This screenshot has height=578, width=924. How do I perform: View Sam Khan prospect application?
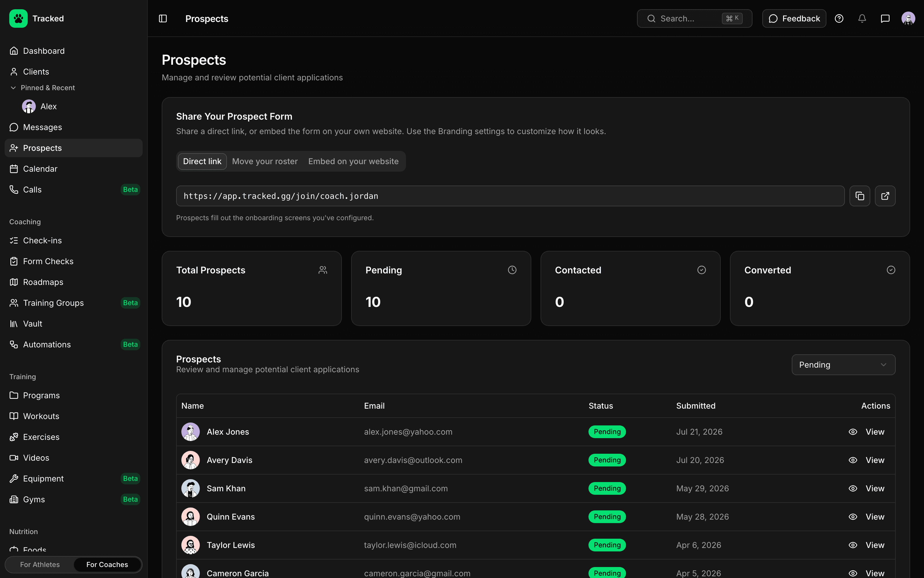(x=867, y=488)
